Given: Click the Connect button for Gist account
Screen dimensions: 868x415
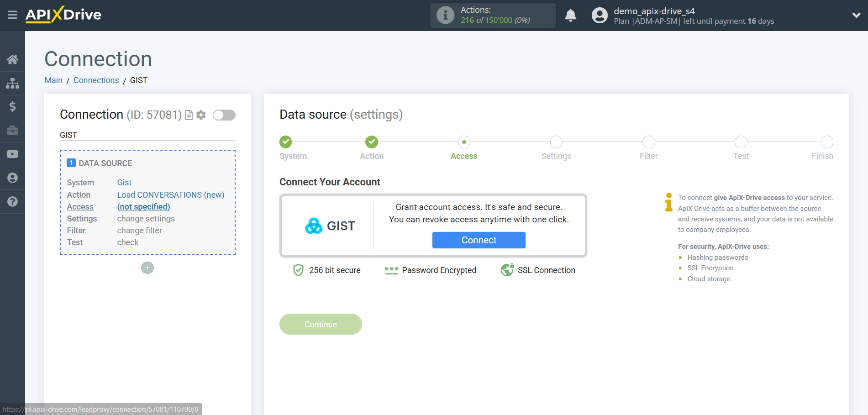Looking at the screenshot, I should click(478, 240).
